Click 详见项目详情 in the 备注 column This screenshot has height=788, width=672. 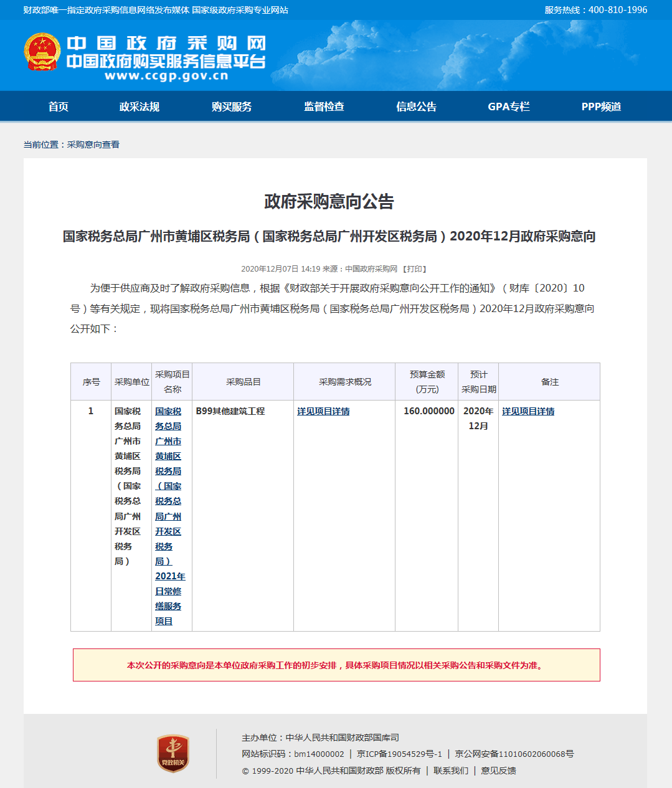click(528, 411)
